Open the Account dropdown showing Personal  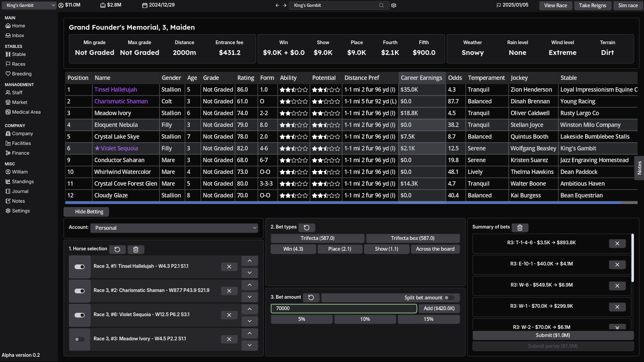click(174, 228)
